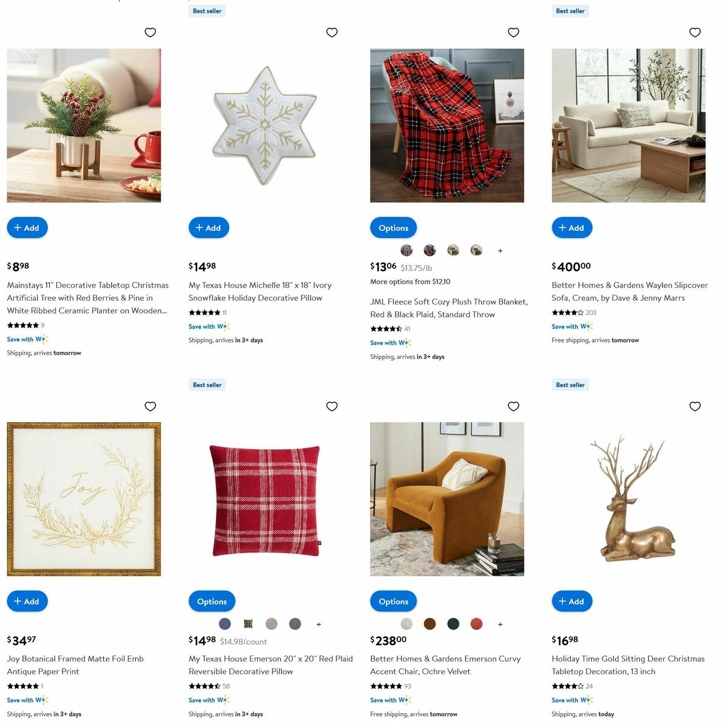Image resolution: width=728 pixels, height=724 pixels.
Task: Favorite the Emerson Red Plaid pillow
Action: pyautogui.click(x=332, y=406)
